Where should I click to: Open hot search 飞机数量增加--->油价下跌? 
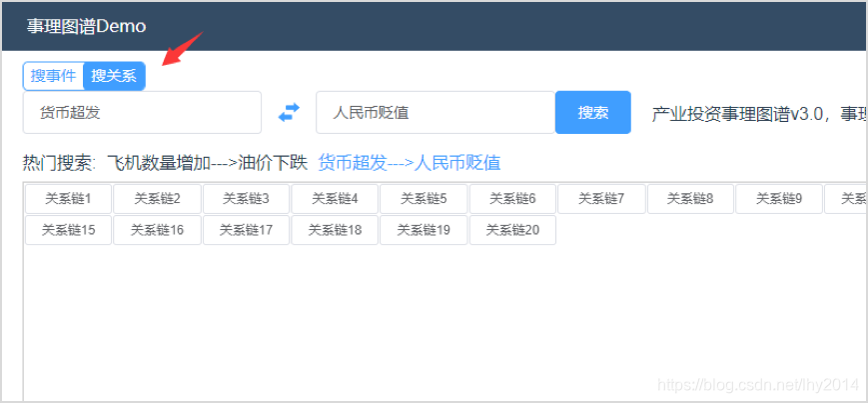point(207,163)
